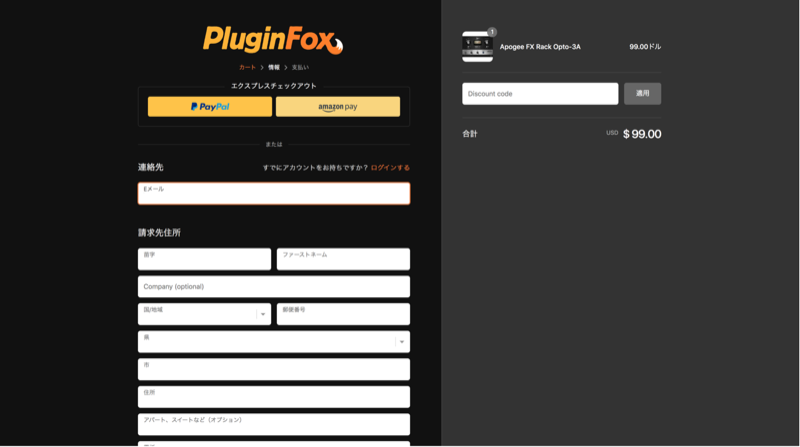Click the エクスプレスチェックアウト heading
Viewport: 800px width, 447px height.
[274, 86]
